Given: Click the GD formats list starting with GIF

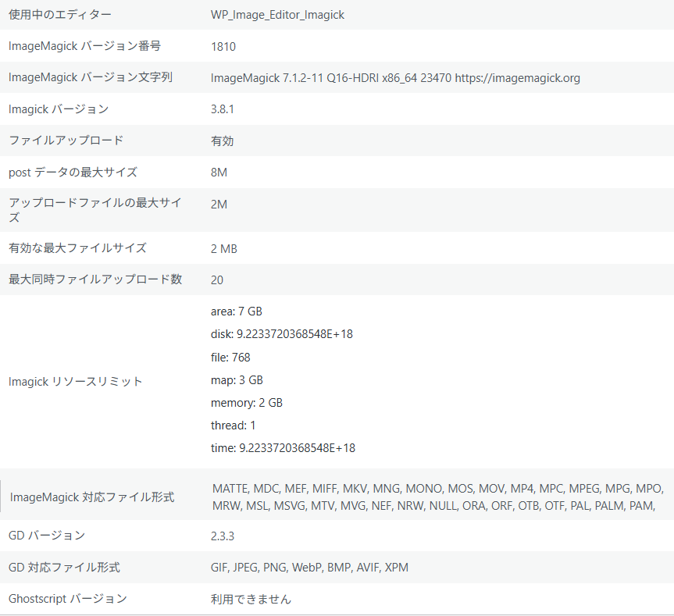Looking at the screenshot, I should 309,568.
